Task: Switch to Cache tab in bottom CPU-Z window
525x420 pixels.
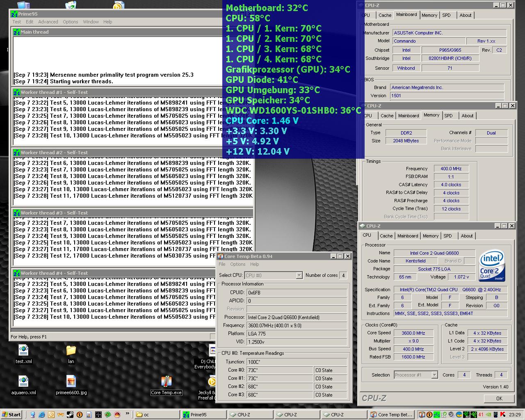Action: tap(386, 236)
